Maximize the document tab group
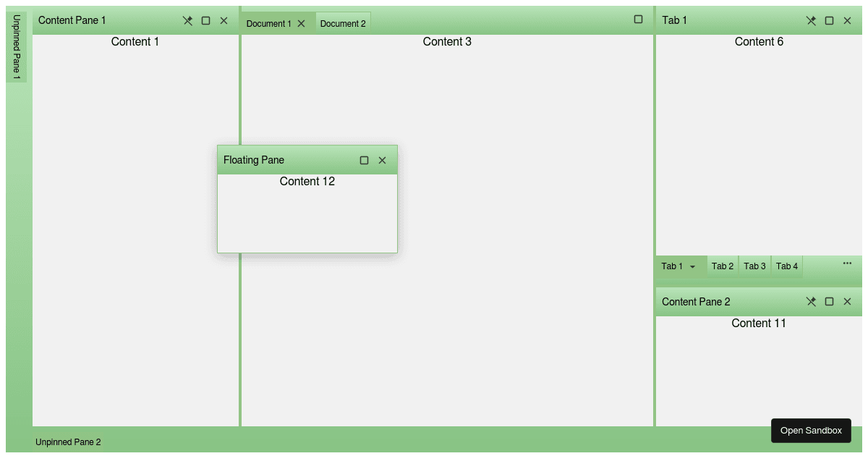This screenshot has width=868, height=456. [x=638, y=20]
